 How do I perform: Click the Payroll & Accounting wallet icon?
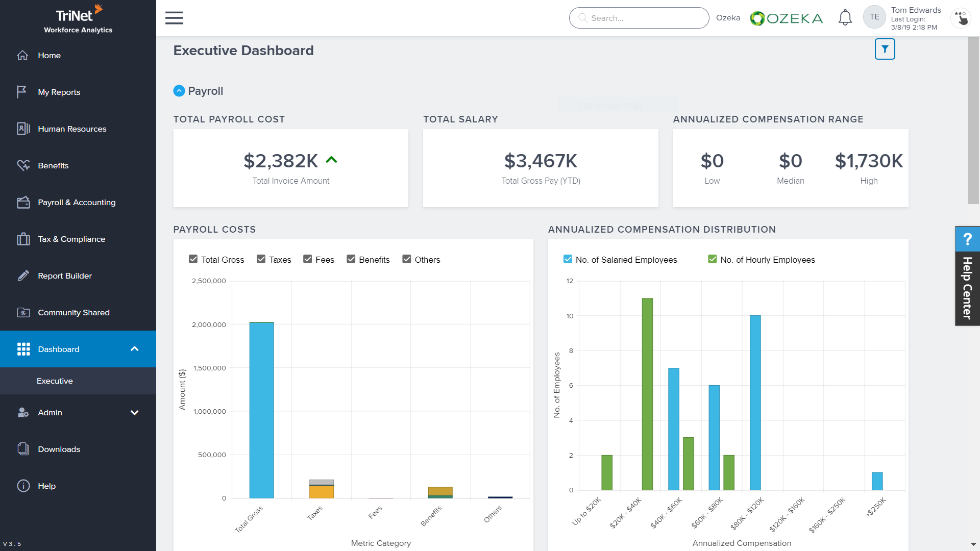pos(23,203)
